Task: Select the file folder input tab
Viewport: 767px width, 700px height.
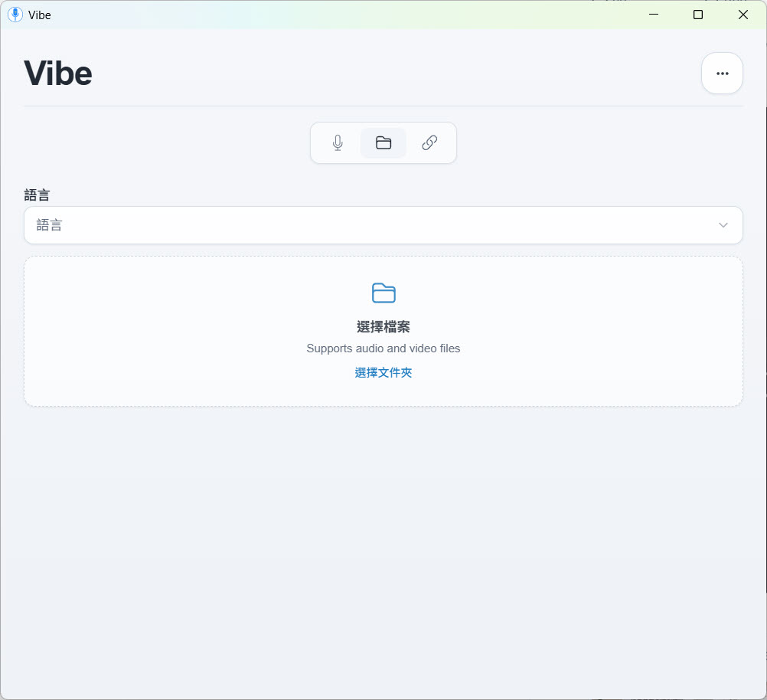Action: (383, 143)
